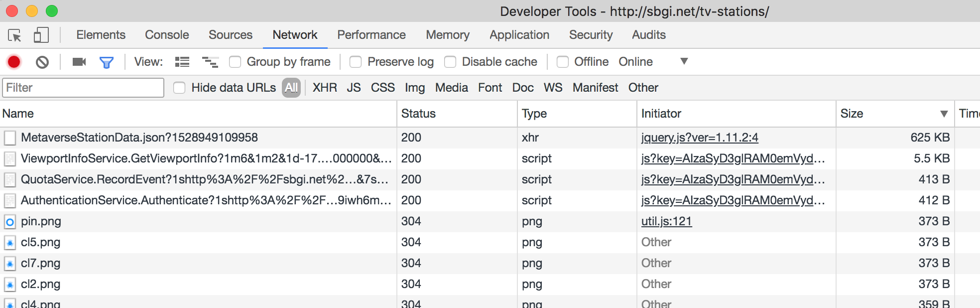
Task: Check the Preserve log option
Action: [x=356, y=62]
